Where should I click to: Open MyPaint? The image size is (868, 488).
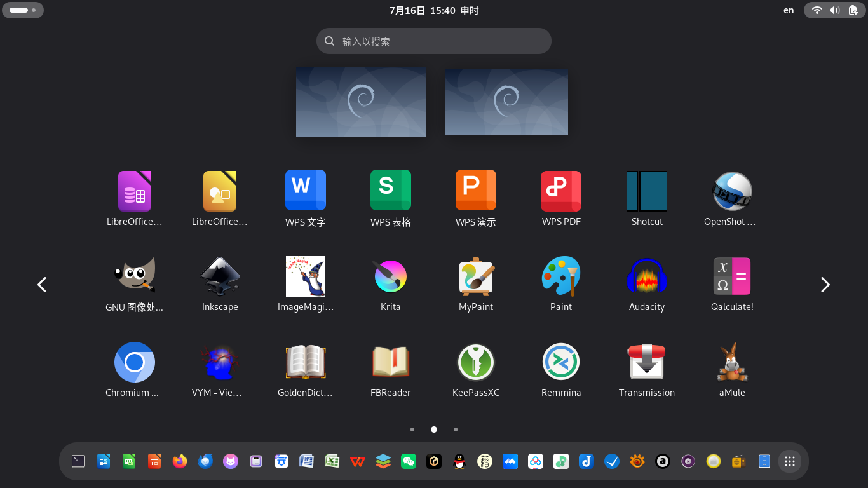click(x=476, y=276)
